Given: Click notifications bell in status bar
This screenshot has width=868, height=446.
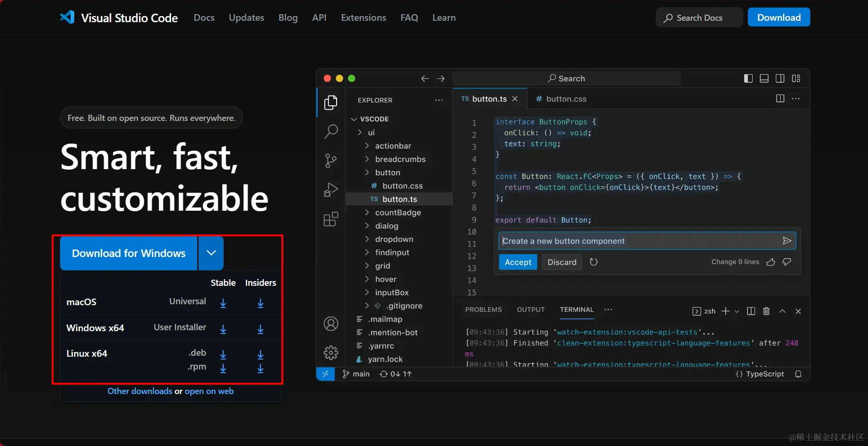Looking at the screenshot, I should click(x=798, y=374).
